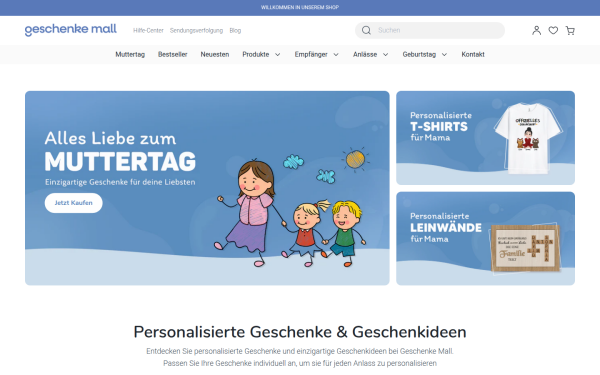The height and width of the screenshot is (375, 600).
Task: Open the Produkte menu item
Action: 256,54
